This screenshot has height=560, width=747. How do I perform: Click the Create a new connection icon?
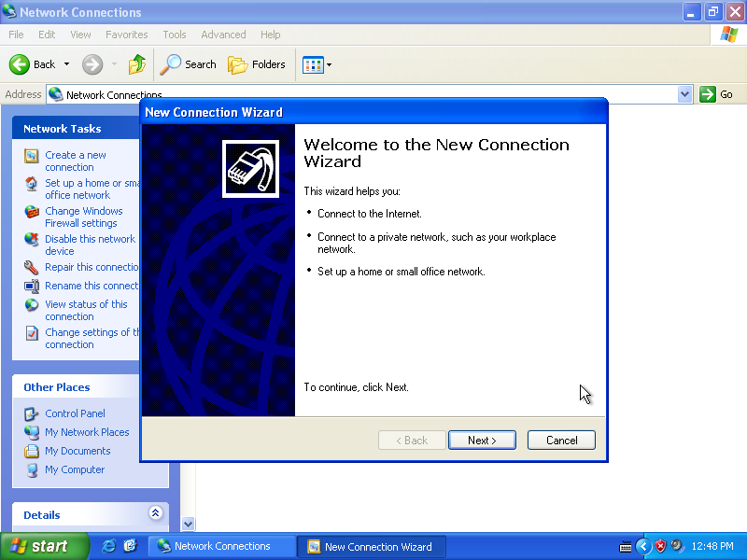32,156
